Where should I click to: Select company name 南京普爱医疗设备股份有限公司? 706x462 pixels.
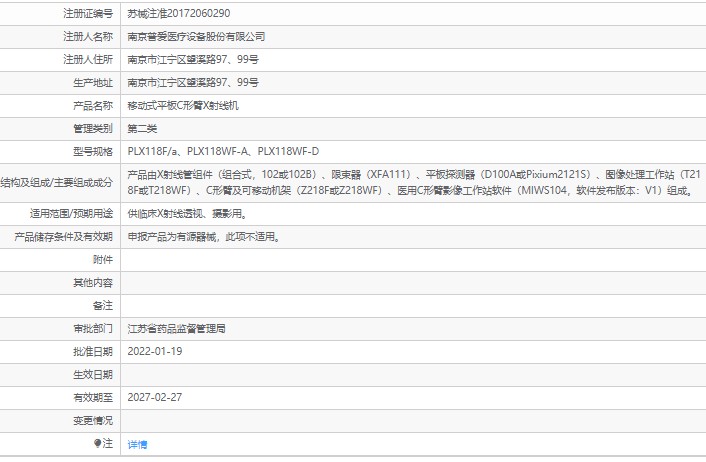click(196, 36)
